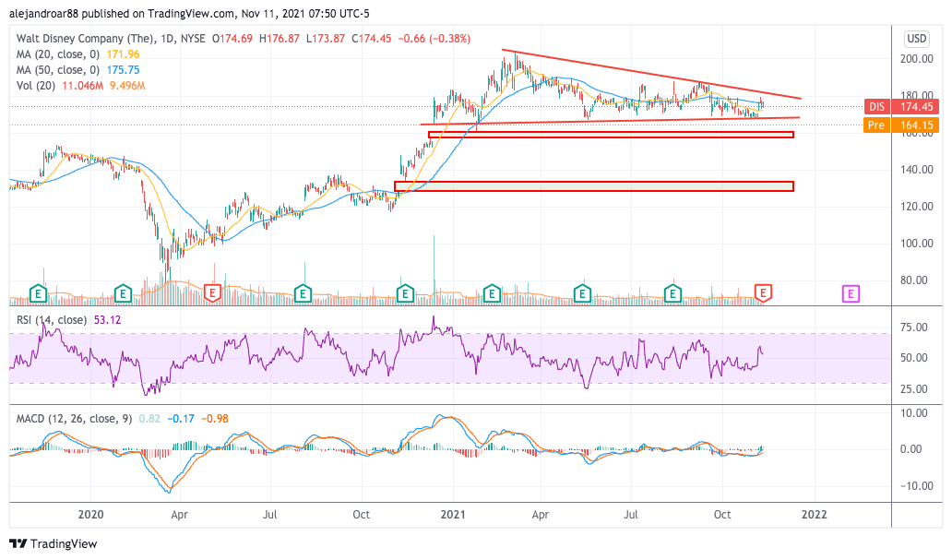Click the alejandroar88 author name in header
This screenshot has width=952, height=560.
tap(43, 13)
